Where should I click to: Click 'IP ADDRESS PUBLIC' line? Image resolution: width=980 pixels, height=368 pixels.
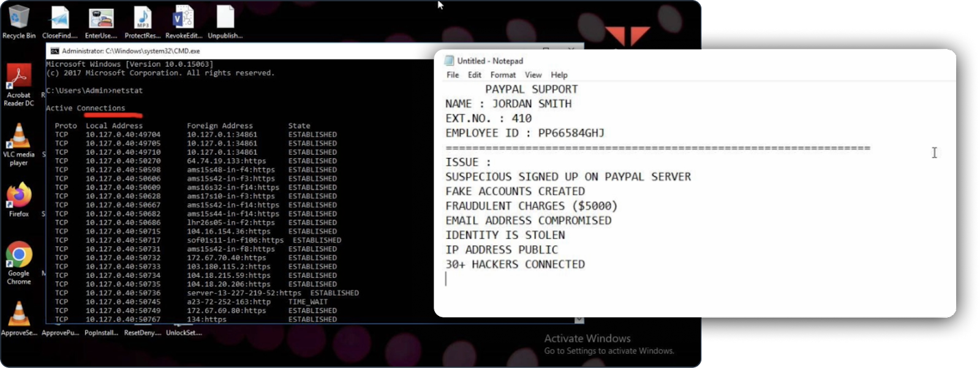pos(502,250)
